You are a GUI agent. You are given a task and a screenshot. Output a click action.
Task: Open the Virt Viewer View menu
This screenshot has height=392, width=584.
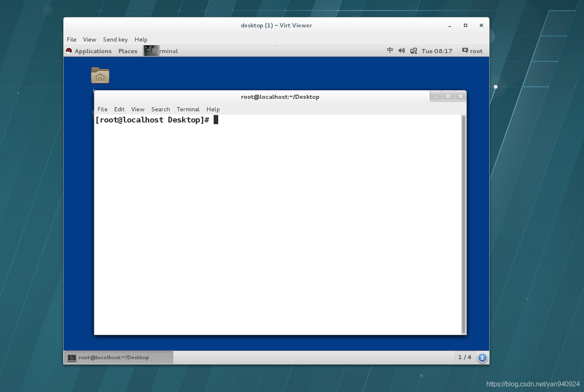89,39
